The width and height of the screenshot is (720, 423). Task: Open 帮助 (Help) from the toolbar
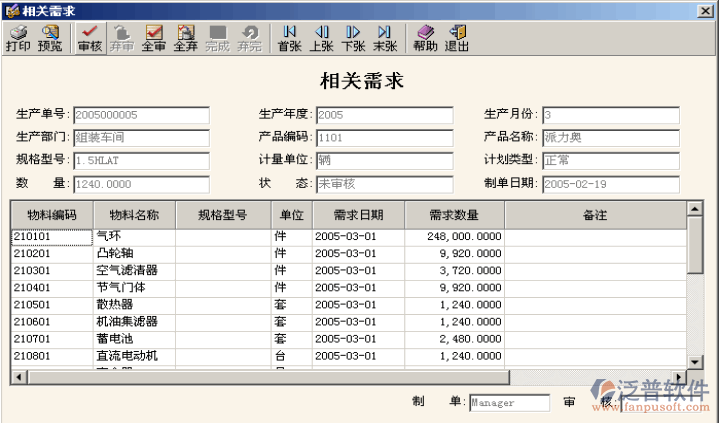[x=425, y=38]
